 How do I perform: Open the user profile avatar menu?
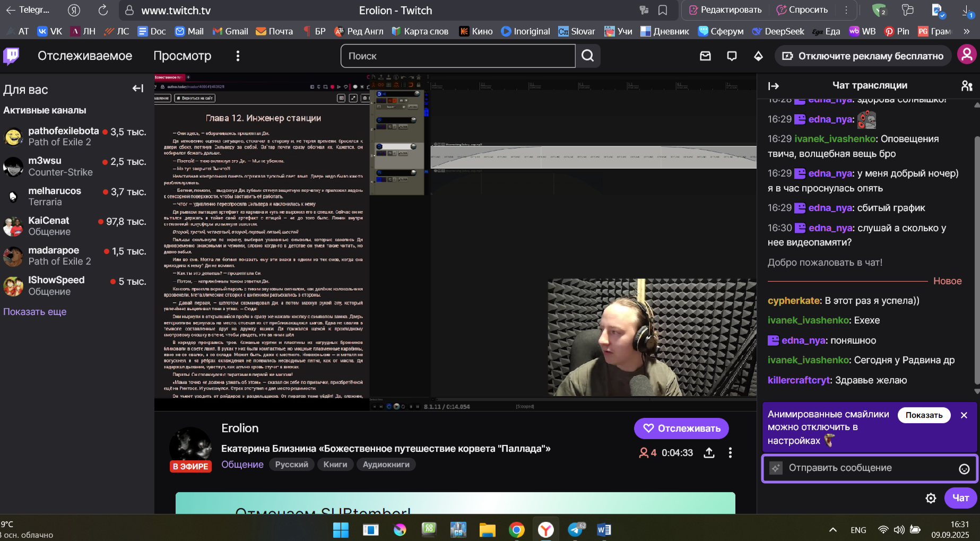[x=967, y=55]
